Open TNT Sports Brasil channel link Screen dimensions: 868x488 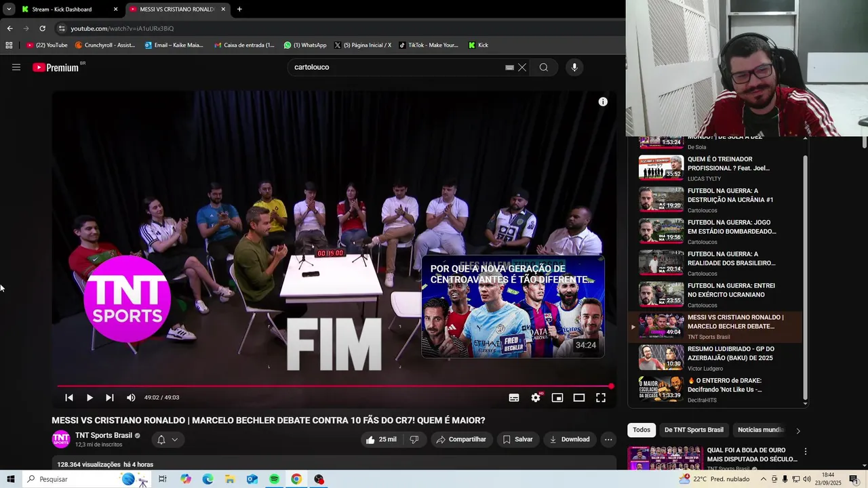(x=104, y=435)
